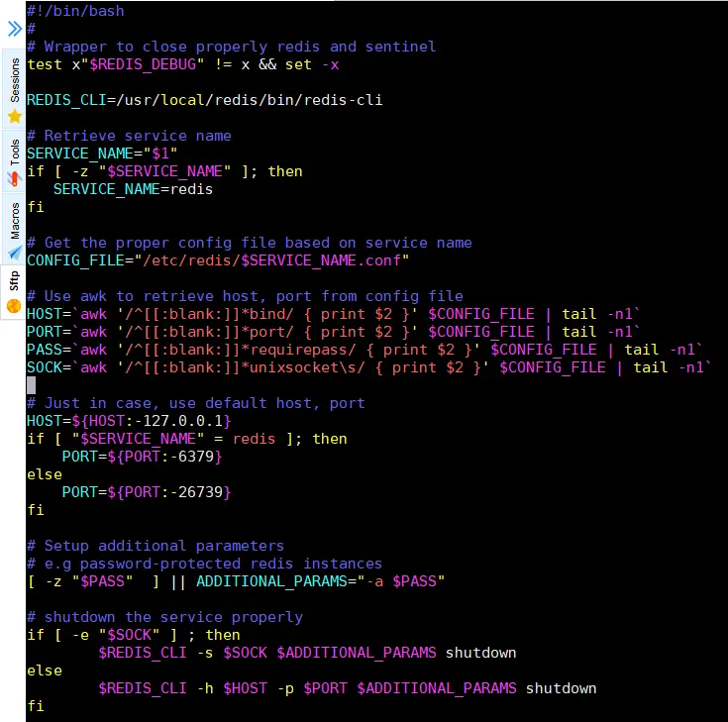Viewport: 728px width, 722px height.
Task: Click the 'PORT=${PORT:-6379}' line
Action: [x=142, y=457]
